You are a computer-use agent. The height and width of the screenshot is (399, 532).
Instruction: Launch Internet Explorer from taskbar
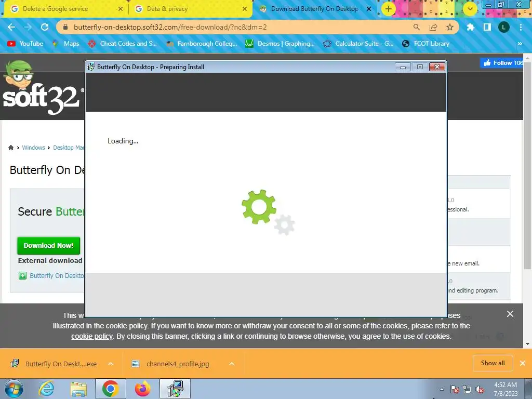coord(46,389)
